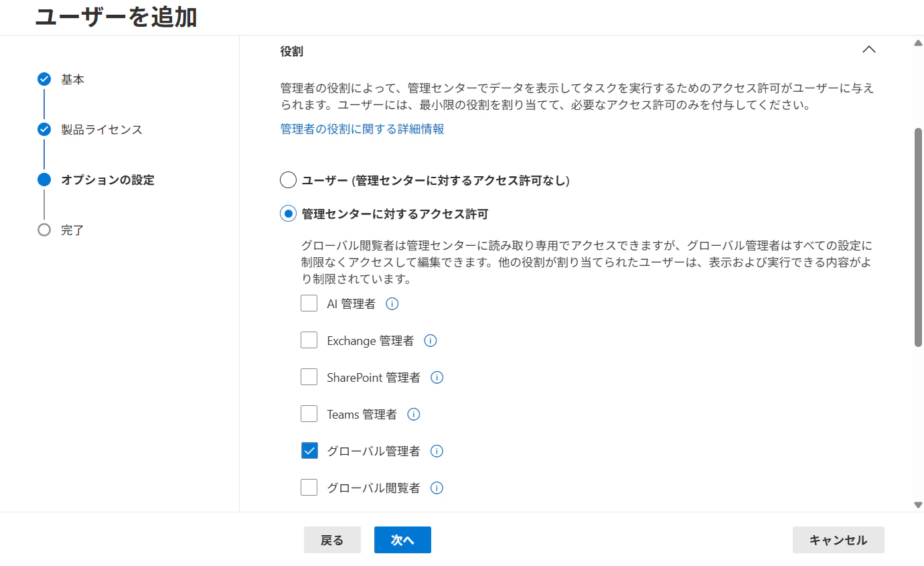Click the キャンセル button
Viewport: 924px width, 566px height.
pos(838,539)
